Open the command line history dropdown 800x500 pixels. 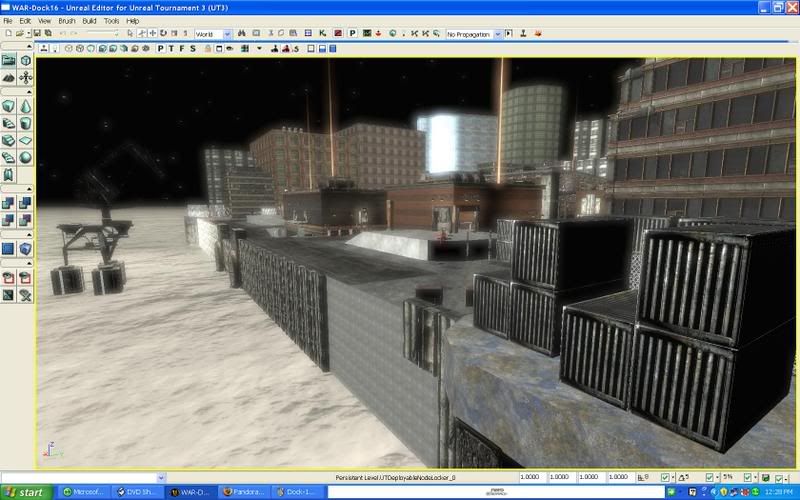point(161,478)
